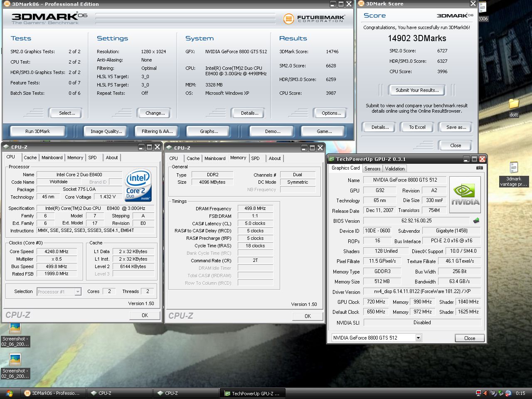The image size is (532, 399).
Task: Click the 3DMark06 title bar icon
Action: tap(6, 4)
